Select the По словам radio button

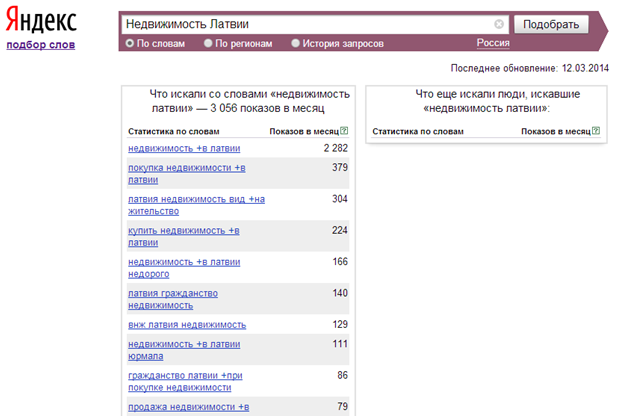coord(130,43)
